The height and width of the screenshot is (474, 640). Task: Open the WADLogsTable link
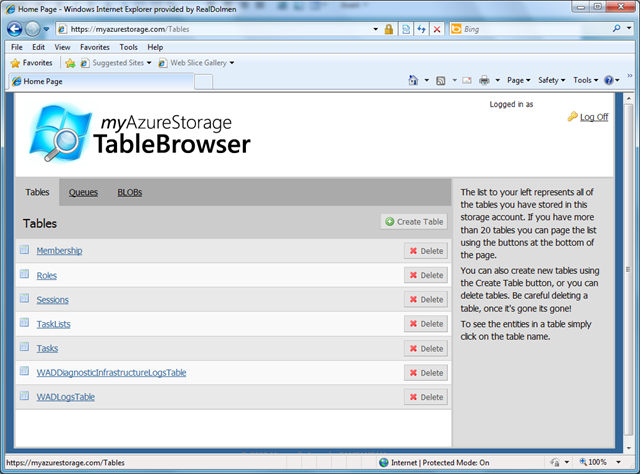coord(65,397)
